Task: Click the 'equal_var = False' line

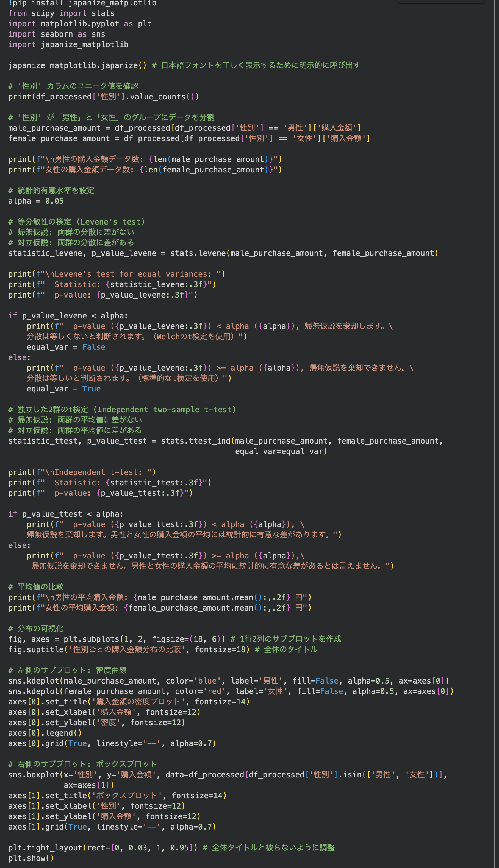Action: pyautogui.click(x=66, y=347)
